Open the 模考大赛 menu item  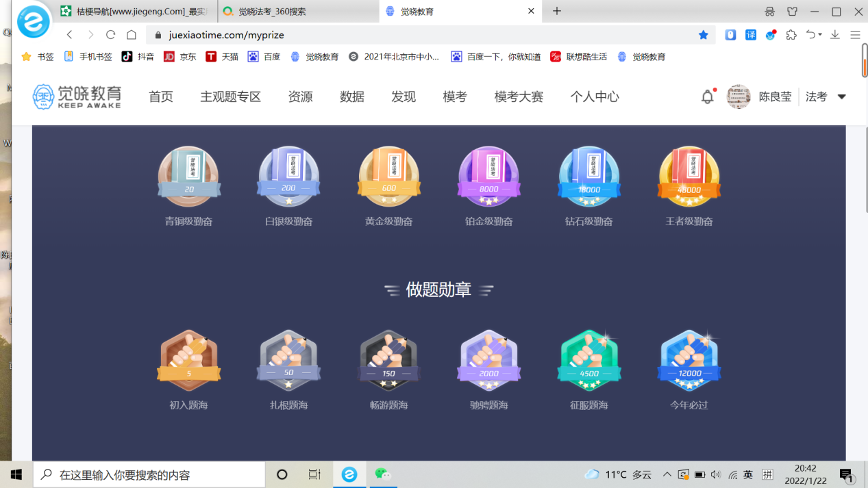point(519,97)
